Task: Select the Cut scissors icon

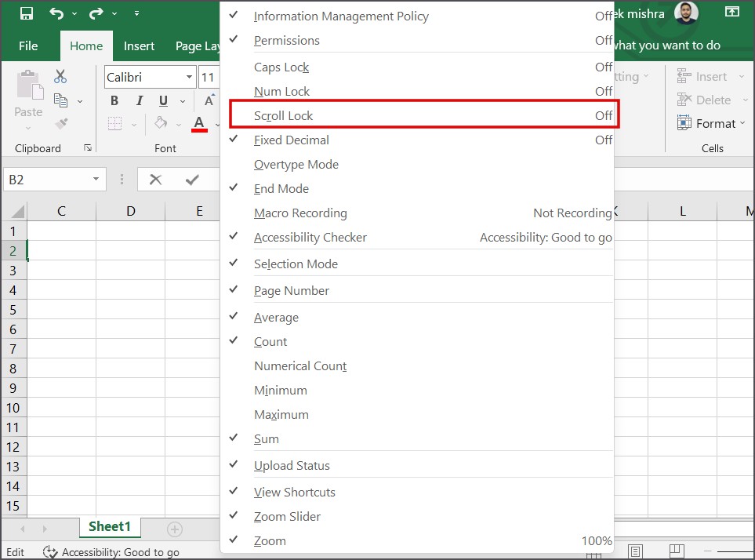Action: (60, 76)
